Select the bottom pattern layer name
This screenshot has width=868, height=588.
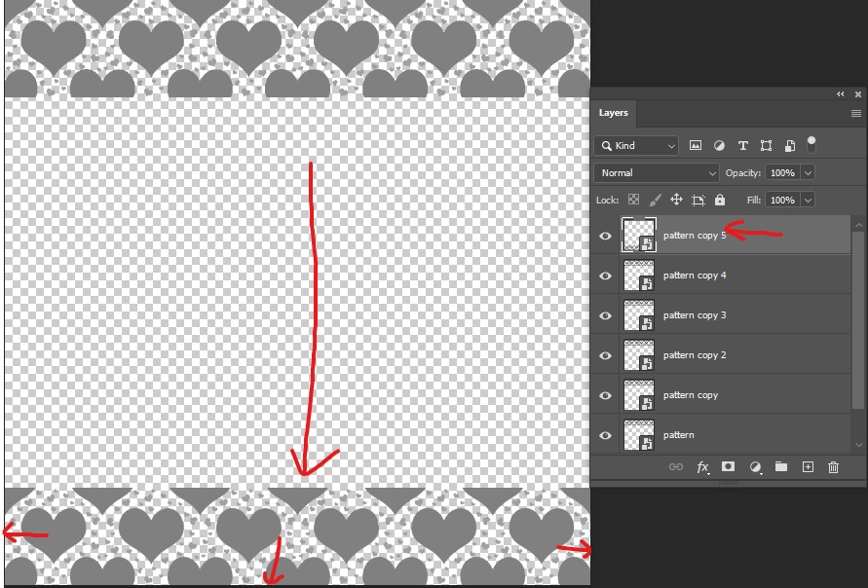(678, 435)
